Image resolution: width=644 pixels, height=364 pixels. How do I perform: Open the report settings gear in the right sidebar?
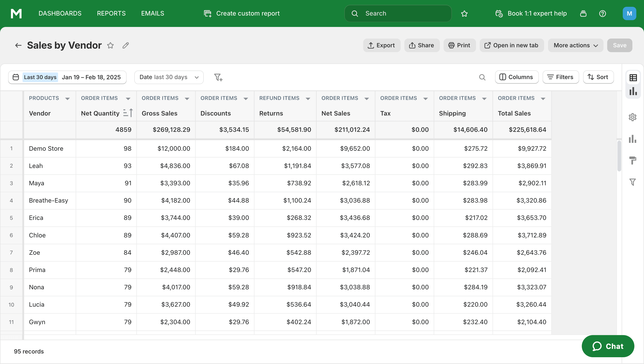coord(633,117)
